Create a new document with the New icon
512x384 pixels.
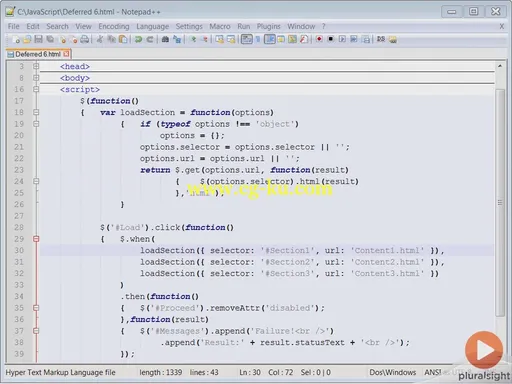16,39
